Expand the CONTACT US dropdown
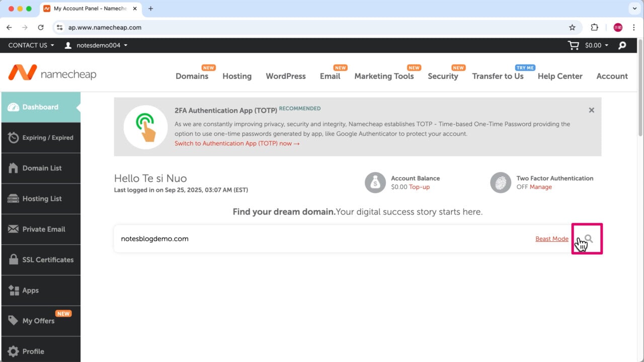Viewport: 644px width, 362px height. pyautogui.click(x=31, y=45)
